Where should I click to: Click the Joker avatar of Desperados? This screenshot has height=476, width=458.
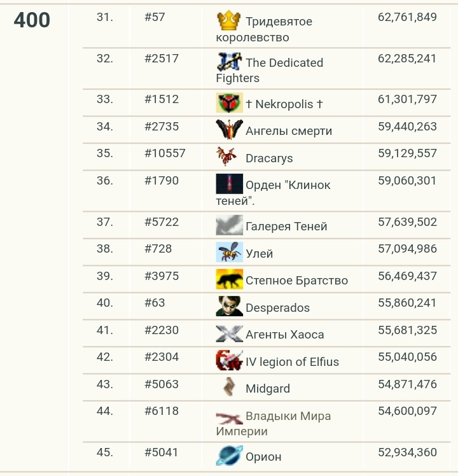tap(229, 307)
